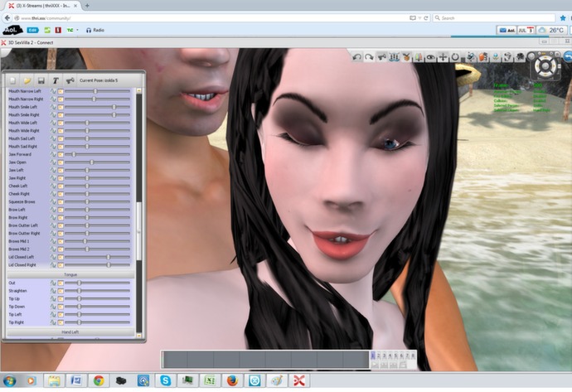Click the orange and blue toolbar icon

tap(483, 57)
